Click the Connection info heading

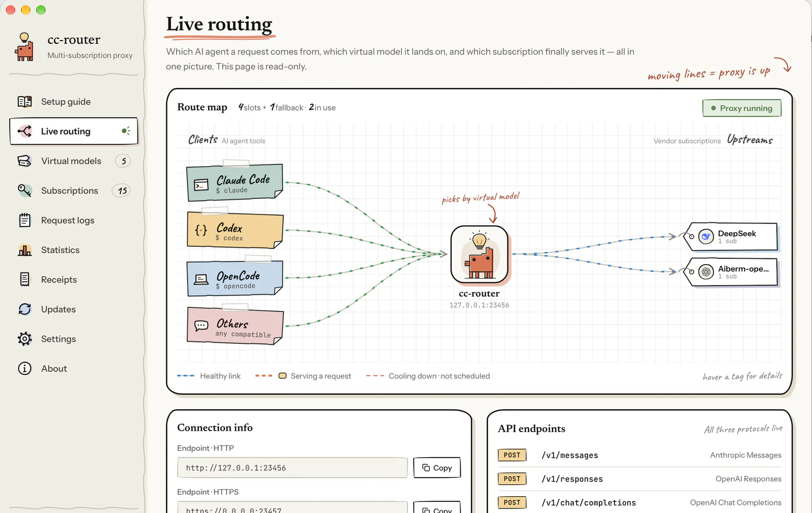pyautogui.click(x=215, y=428)
